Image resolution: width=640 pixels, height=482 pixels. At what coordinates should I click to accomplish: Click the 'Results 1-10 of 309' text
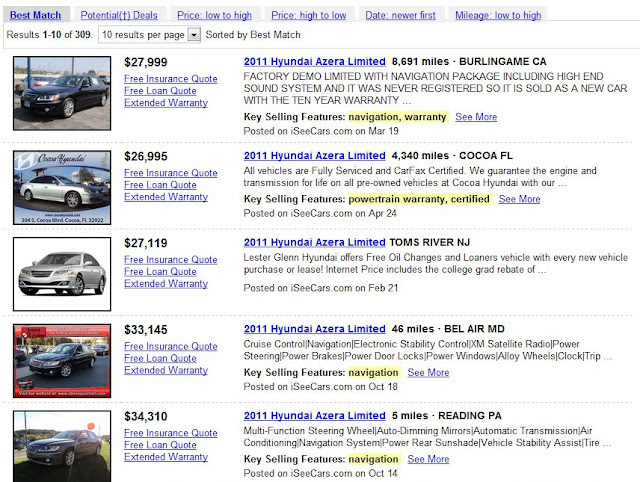pyautogui.click(x=49, y=35)
